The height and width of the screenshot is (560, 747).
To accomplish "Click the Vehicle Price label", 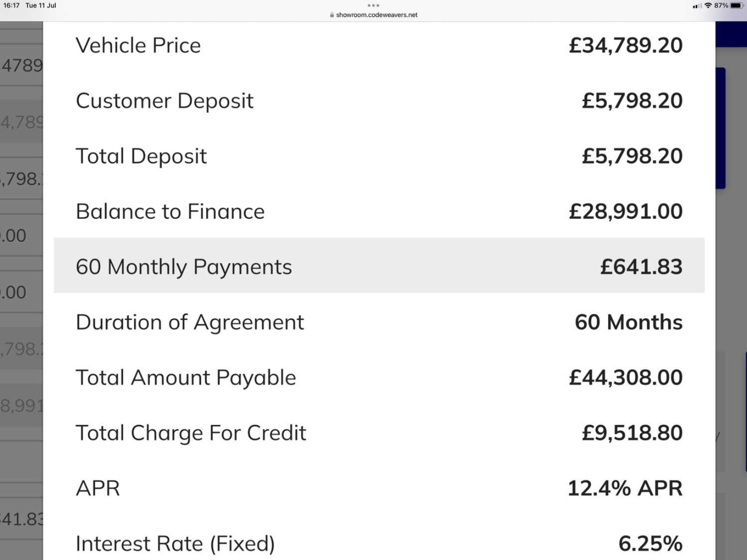I will (138, 45).
